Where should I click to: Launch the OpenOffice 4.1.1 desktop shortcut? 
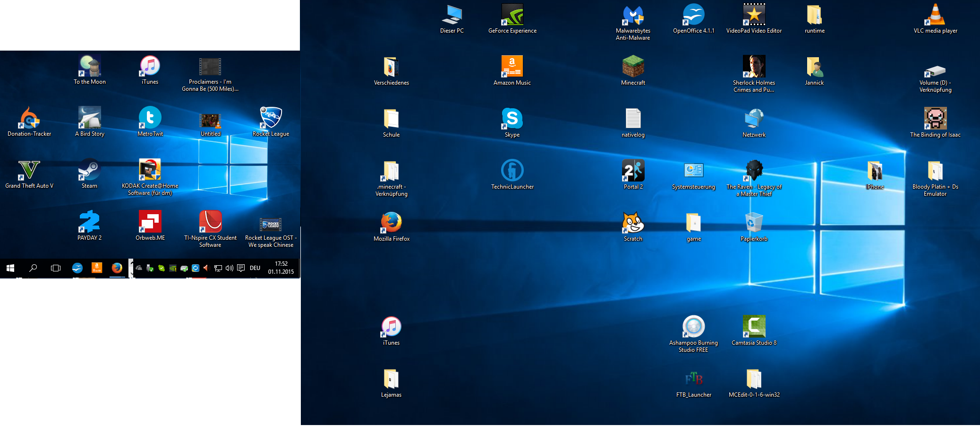point(693,19)
